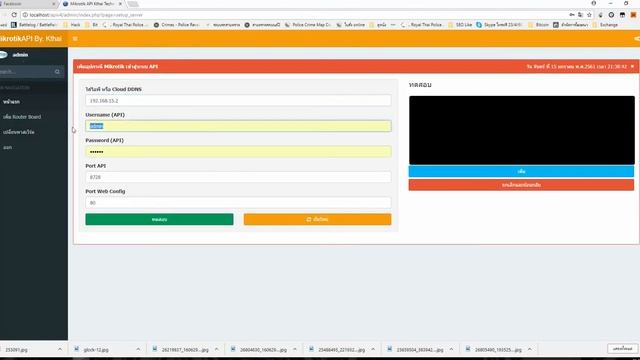The image size is (640, 360).
Task: Expand options for 23659504 jpg download
Action: 451,349
